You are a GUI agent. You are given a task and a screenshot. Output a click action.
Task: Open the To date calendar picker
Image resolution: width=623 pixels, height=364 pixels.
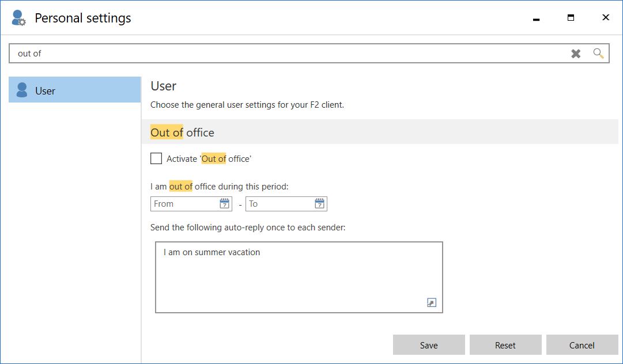coord(319,204)
